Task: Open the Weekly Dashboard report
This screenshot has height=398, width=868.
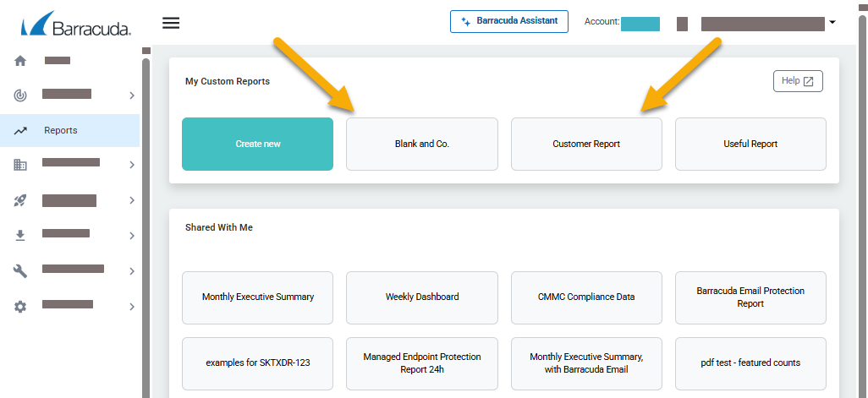Action: click(x=422, y=297)
